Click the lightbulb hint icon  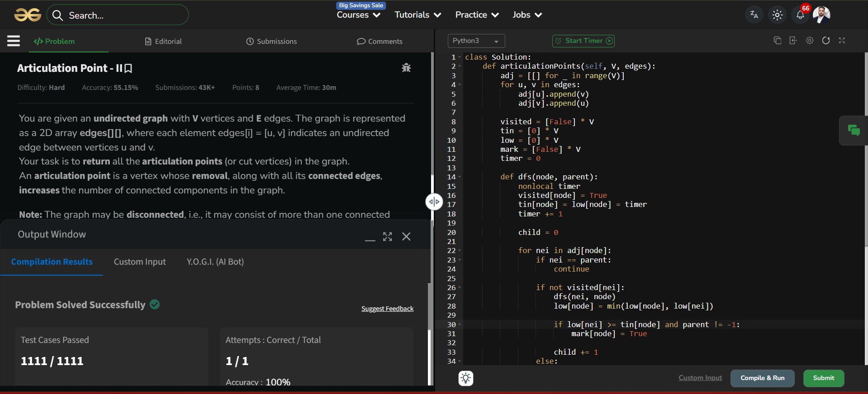pyautogui.click(x=466, y=378)
